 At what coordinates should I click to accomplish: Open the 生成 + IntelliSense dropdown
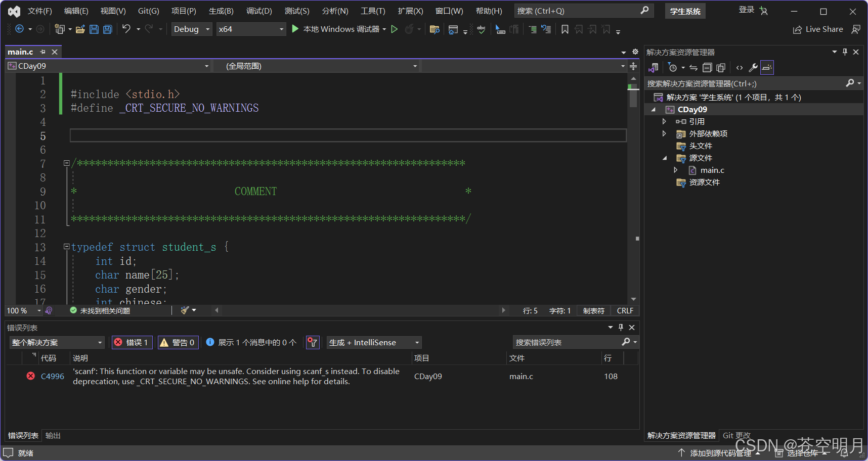pos(374,342)
